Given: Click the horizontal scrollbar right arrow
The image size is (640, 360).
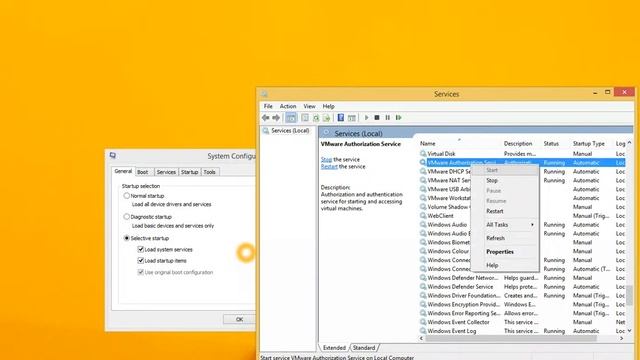Looking at the screenshot, I should (x=622, y=338).
